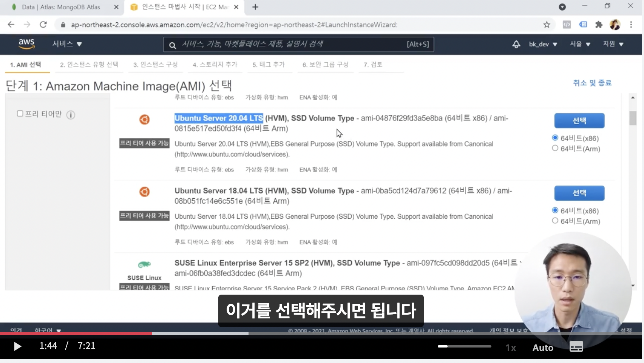Screen dimensions: 644x363
Task: Open a new browser tab with plus
Action: point(255,7)
